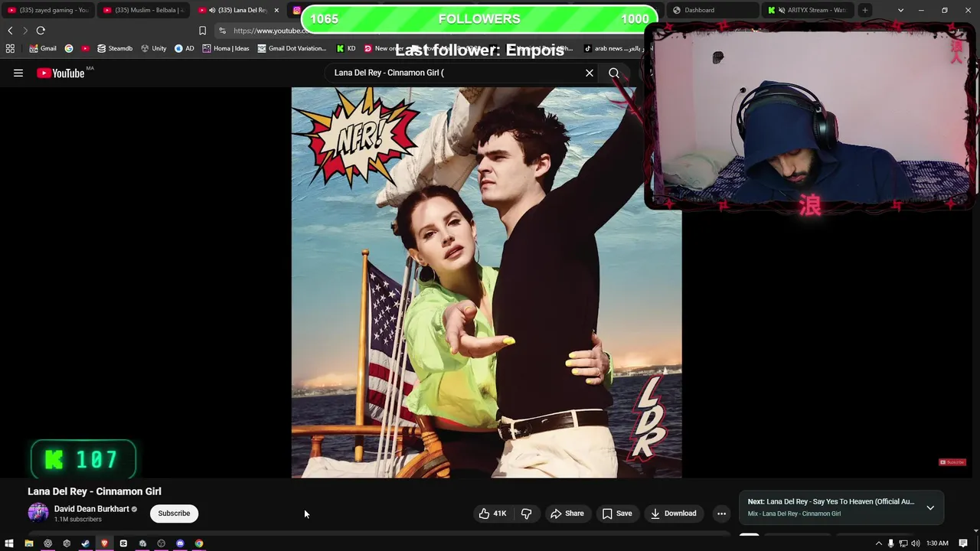Image resolution: width=980 pixels, height=551 pixels.
Task: Open the AD bookmark
Action: (x=185, y=48)
